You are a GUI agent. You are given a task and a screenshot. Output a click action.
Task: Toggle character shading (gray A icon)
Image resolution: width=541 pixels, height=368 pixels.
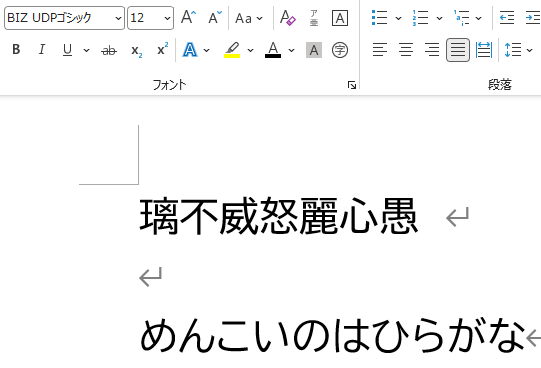coord(314,50)
